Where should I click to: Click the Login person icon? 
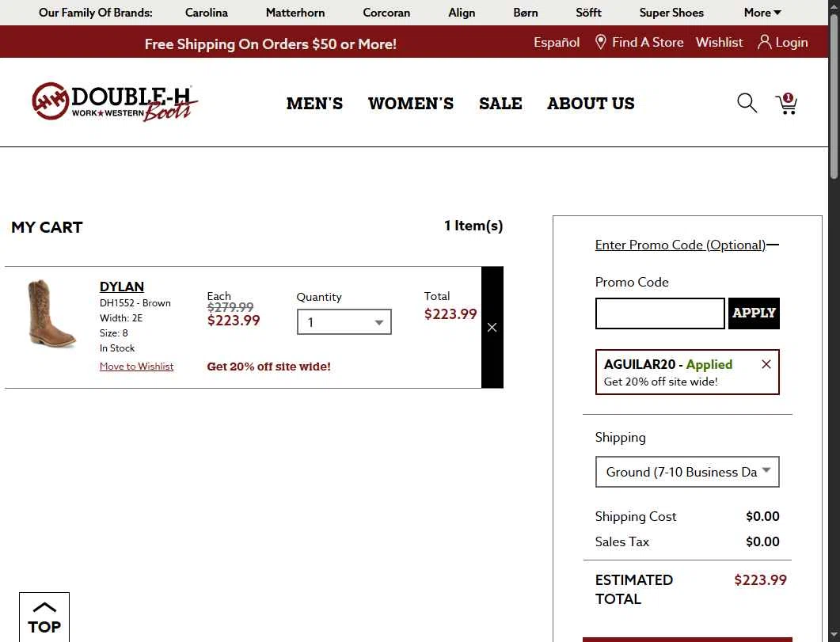764,42
